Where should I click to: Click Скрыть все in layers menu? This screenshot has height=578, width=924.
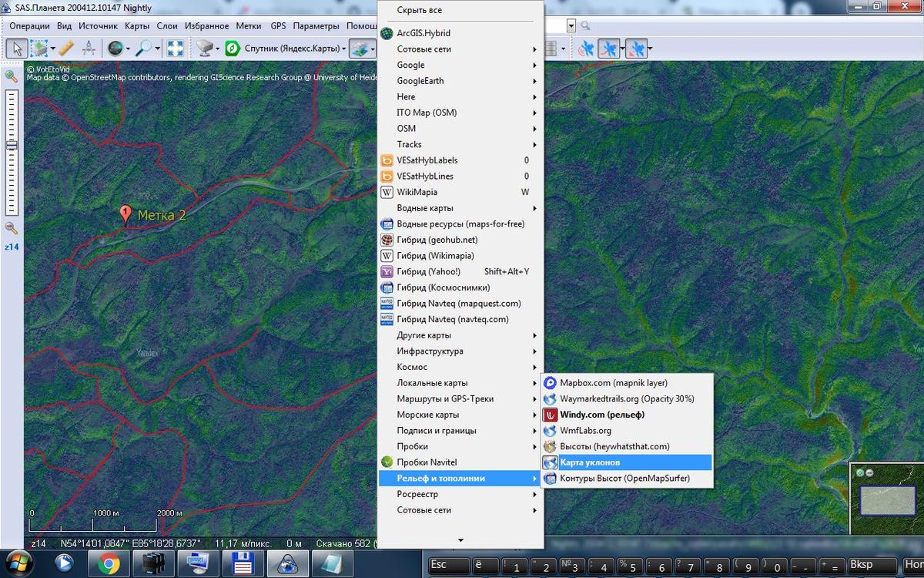pyautogui.click(x=460, y=10)
